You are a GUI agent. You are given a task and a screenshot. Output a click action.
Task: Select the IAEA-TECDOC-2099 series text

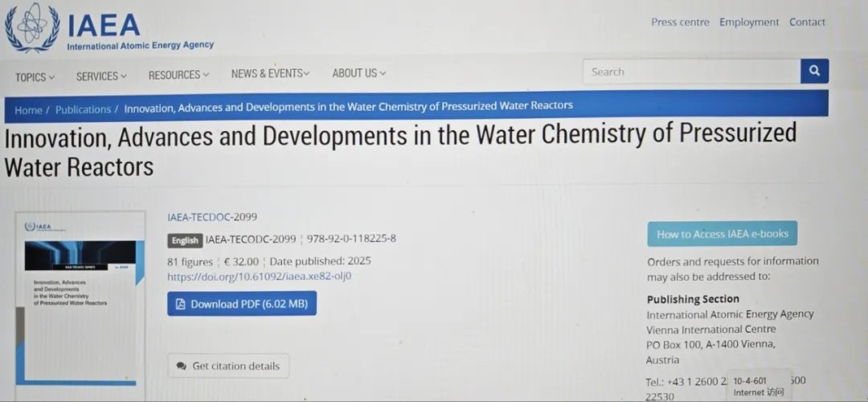pos(212,217)
